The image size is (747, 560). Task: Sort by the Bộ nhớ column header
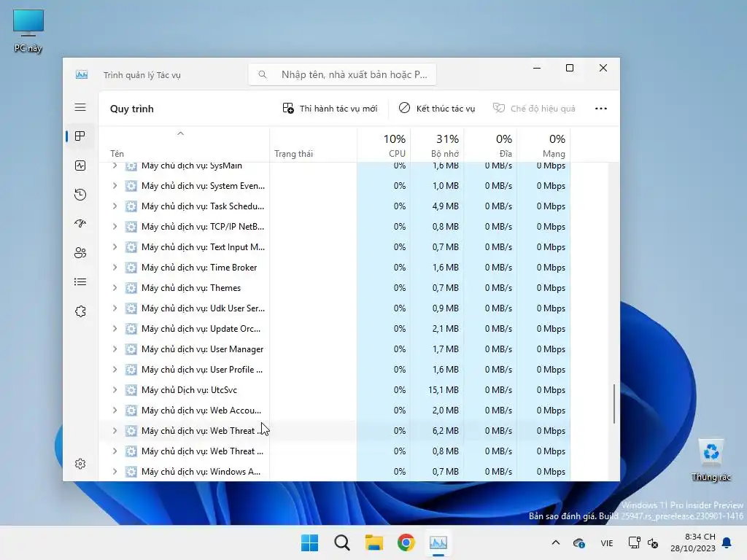(x=438, y=144)
